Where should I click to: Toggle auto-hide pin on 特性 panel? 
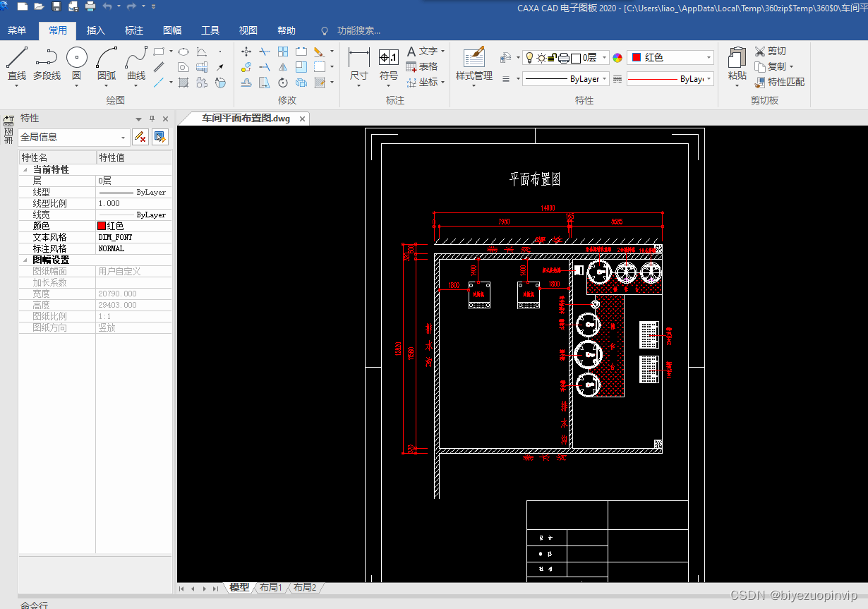point(152,119)
